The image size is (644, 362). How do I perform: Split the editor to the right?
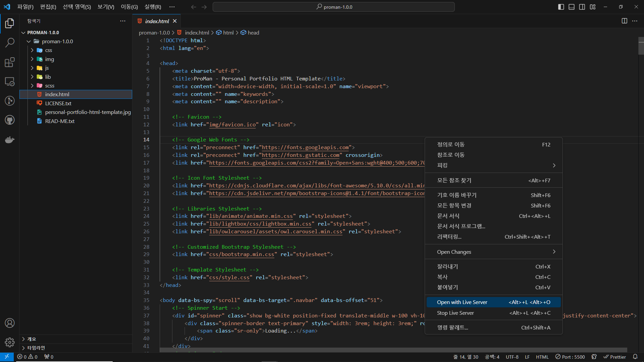click(x=624, y=21)
